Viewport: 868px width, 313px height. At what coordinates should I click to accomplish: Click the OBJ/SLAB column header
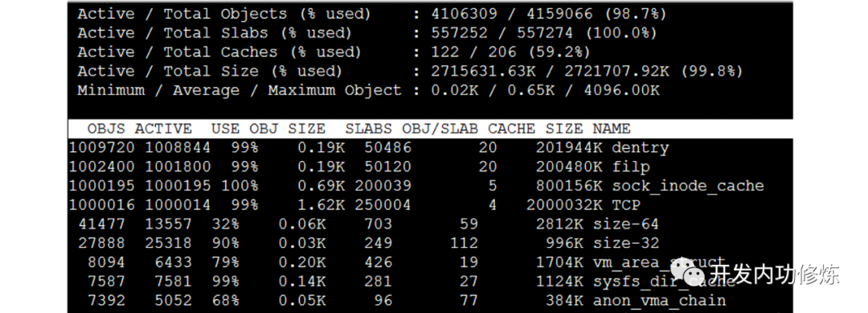click(440, 129)
